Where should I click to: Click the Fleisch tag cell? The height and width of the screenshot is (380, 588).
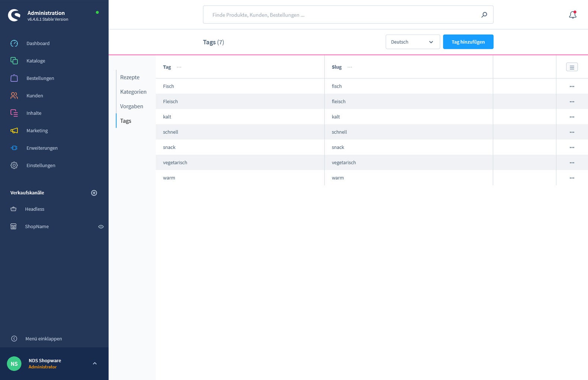(x=240, y=102)
